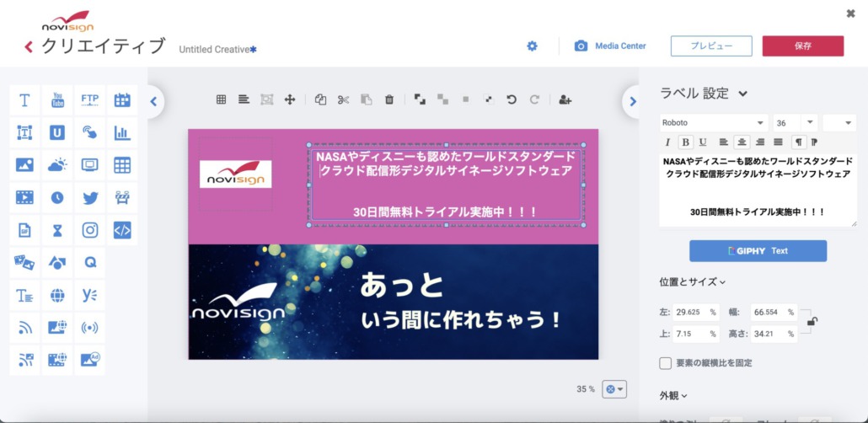This screenshot has height=423, width=868.
Task: Add the Video widget
Action: tap(24, 198)
